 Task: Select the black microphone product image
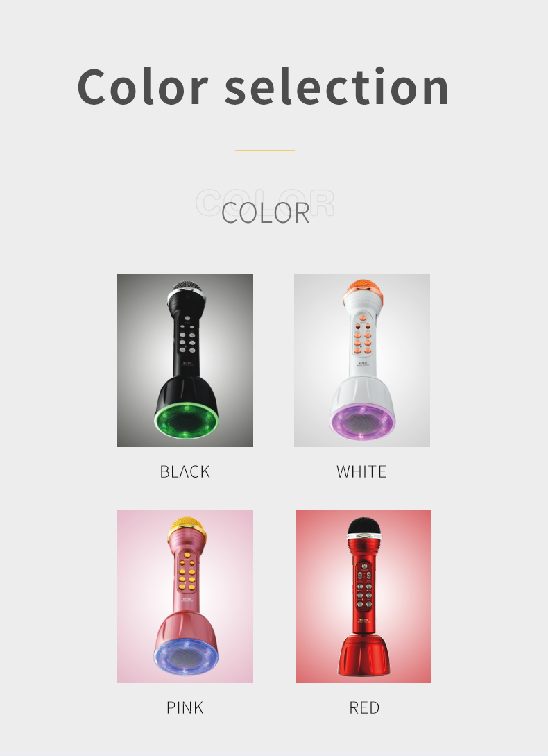click(185, 360)
